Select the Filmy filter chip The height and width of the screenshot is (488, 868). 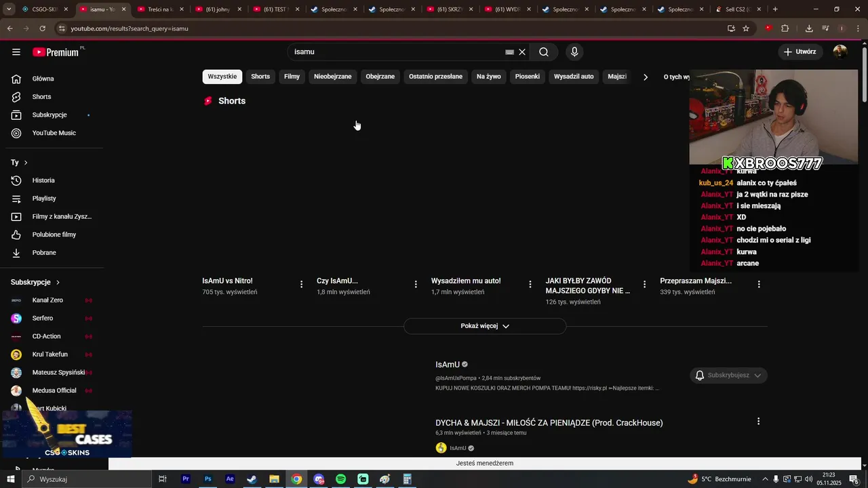pos(292,77)
